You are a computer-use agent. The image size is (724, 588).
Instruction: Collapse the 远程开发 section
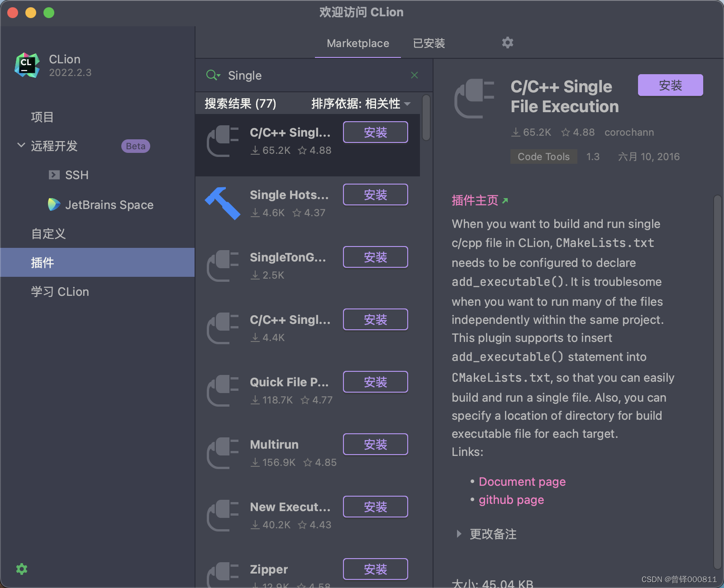[21, 145]
